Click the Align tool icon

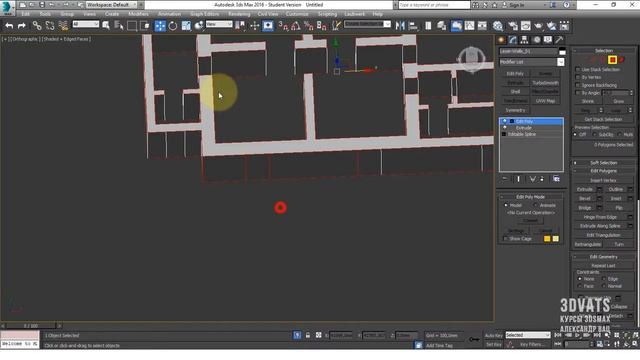tap(413, 26)
